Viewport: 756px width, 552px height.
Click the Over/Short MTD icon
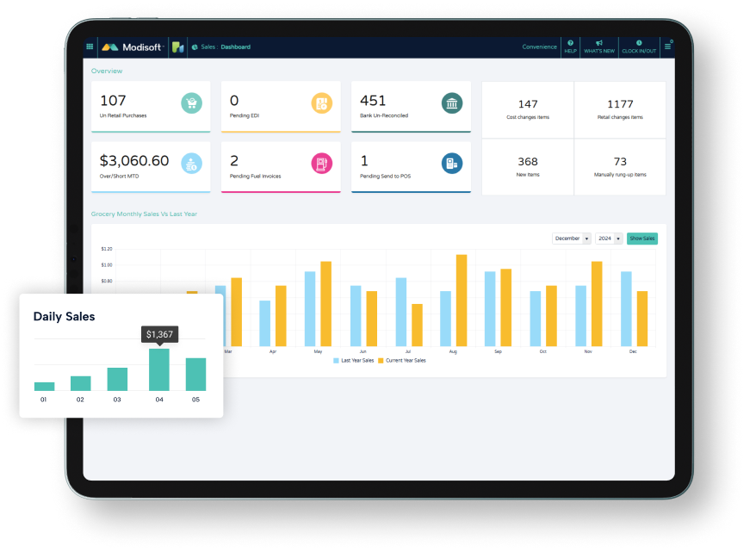tap(191, 163)
